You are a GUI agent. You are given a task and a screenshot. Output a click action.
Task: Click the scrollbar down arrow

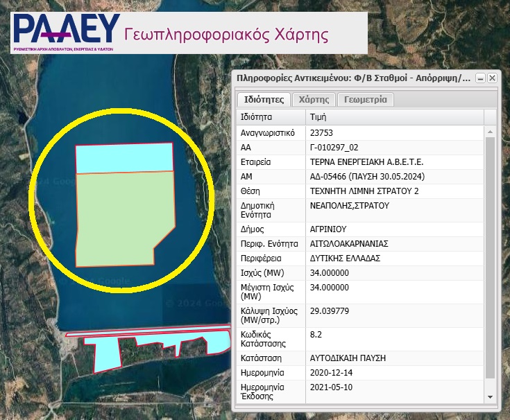click(x=491, y=398)
